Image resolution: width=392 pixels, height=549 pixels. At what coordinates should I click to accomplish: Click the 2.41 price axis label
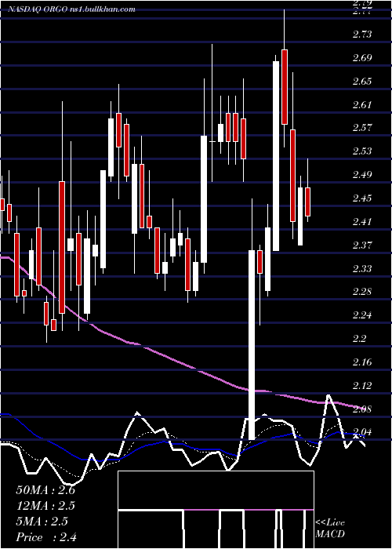(x=362, y=221)
